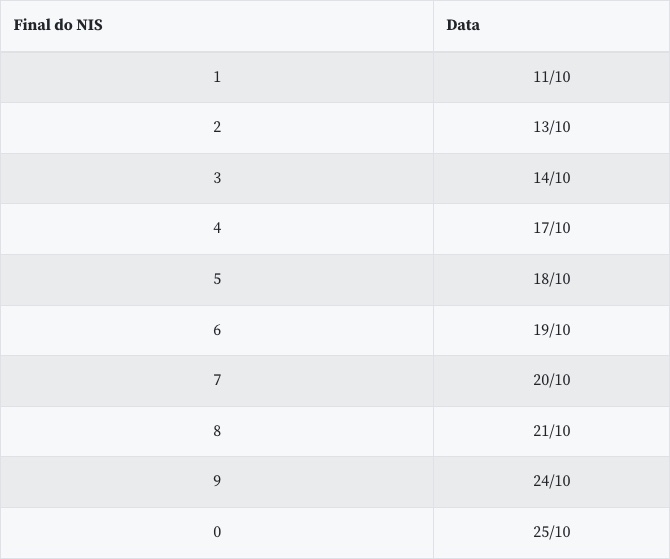Click the "Final do NIS" column header

coord(58,25)
